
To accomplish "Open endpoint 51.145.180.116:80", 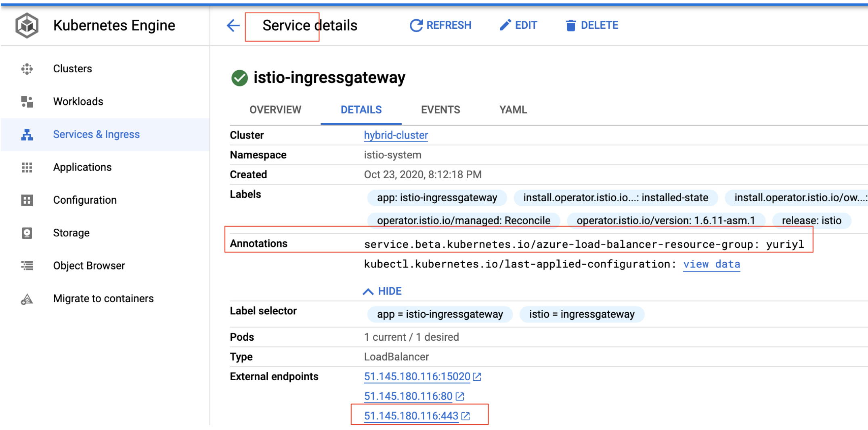I will 408,396.
